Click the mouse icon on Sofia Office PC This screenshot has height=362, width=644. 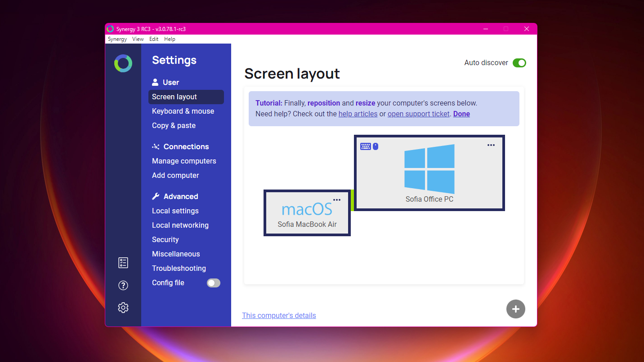[x=376, y=146]
